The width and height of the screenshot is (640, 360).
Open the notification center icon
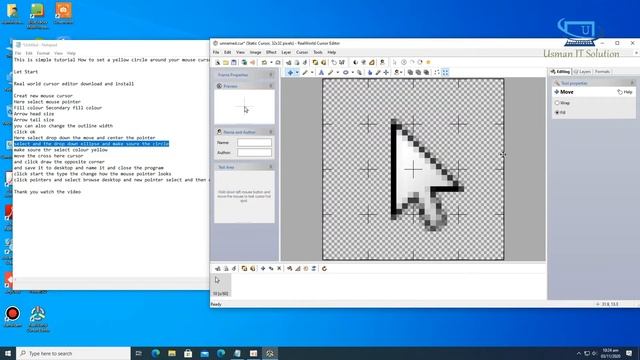click(629, 353)
